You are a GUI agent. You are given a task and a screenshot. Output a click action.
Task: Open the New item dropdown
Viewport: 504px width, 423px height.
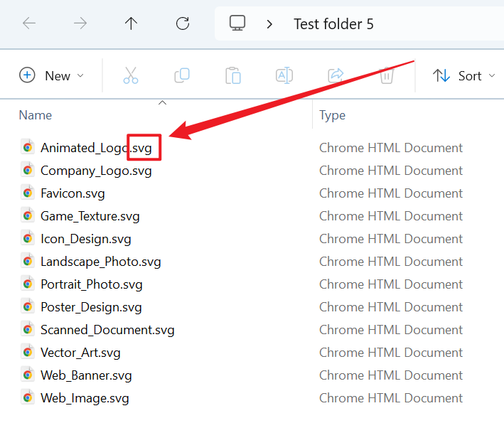(51, 75)
